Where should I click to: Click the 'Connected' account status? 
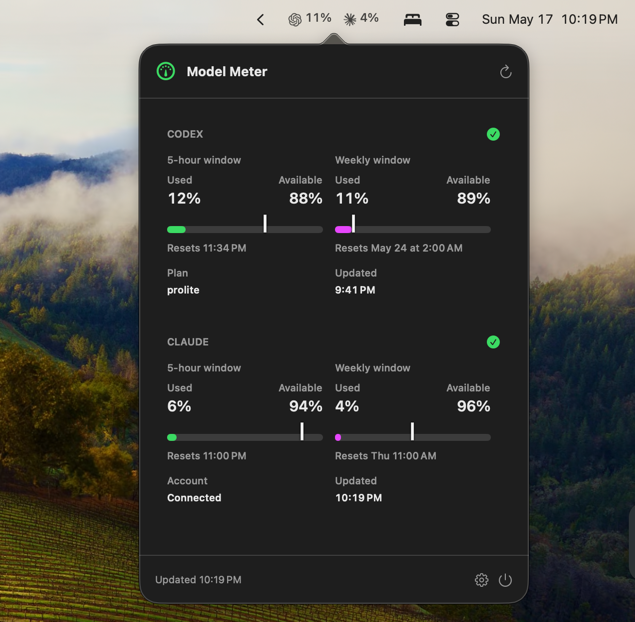[x=194, y=498]
